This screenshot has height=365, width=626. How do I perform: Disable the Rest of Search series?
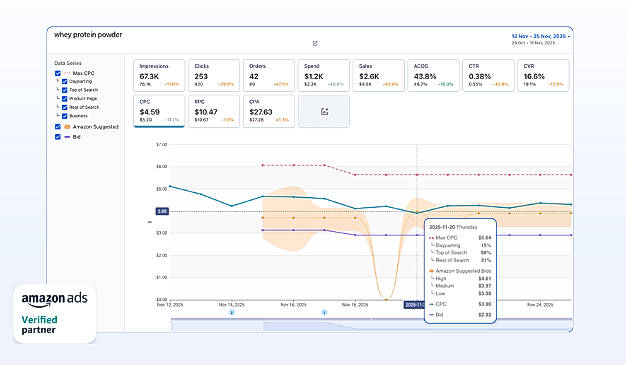[65, 107]
